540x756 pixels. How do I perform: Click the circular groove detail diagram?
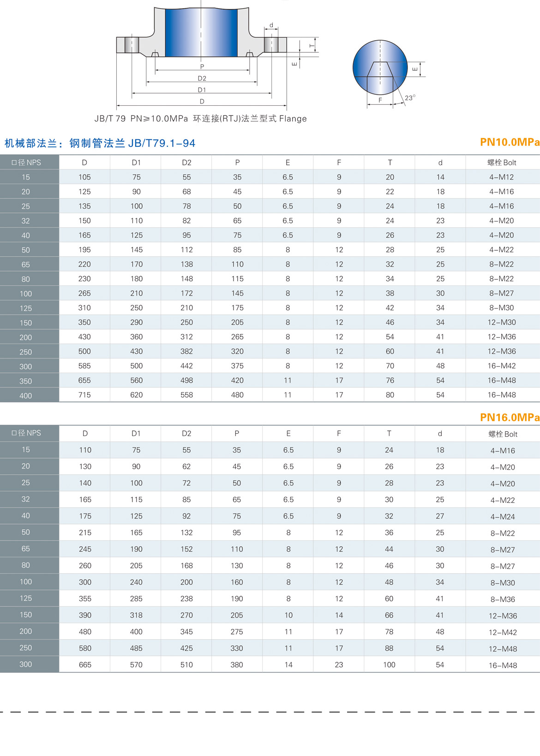pyautogui.click(x=380, y=67)
